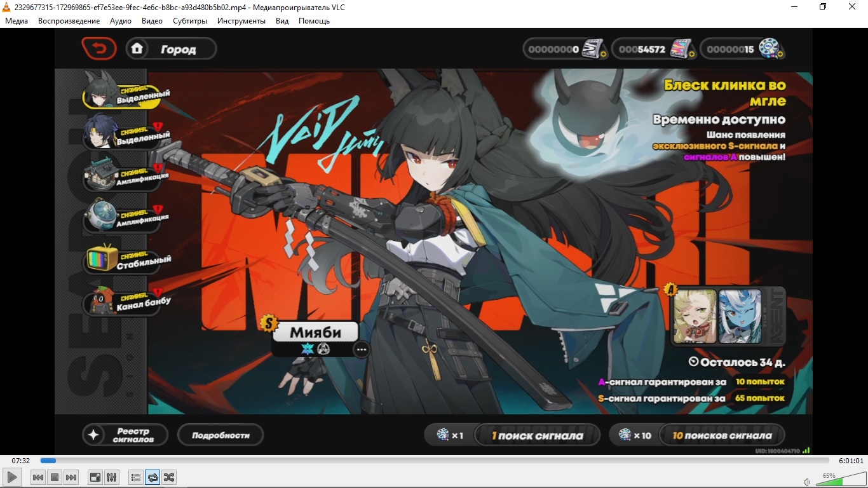
Task: Open the three-dots details beside Мияби
Action: [x=362, y=349]
